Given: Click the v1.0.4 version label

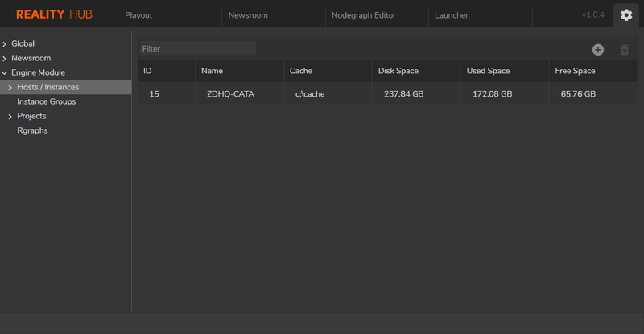Looking at the screenshot, I should point(592,14).
